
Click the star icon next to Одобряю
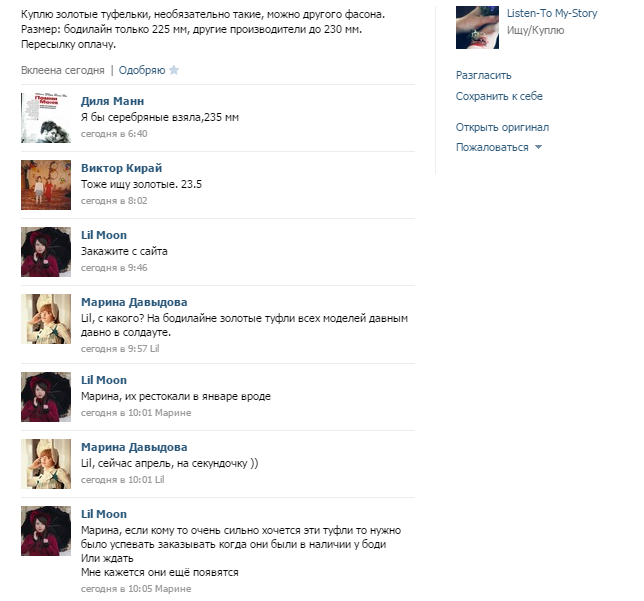[x=174, y=70]
